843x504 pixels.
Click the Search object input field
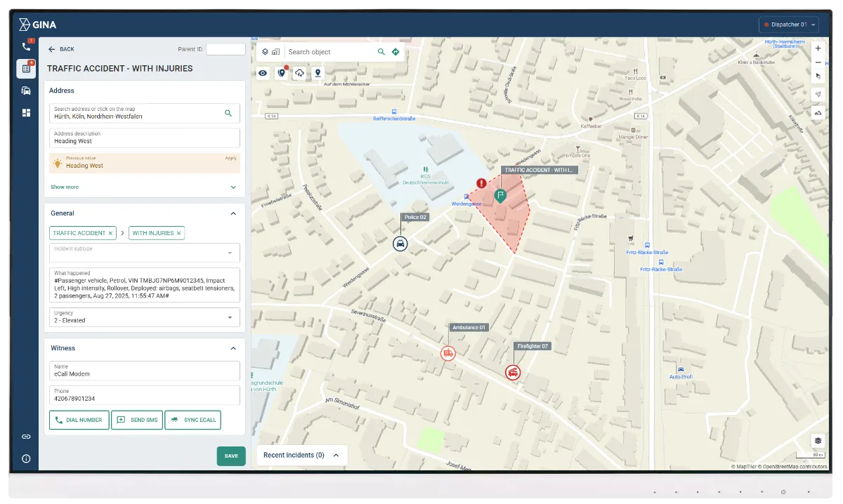[x=330, y=51]
